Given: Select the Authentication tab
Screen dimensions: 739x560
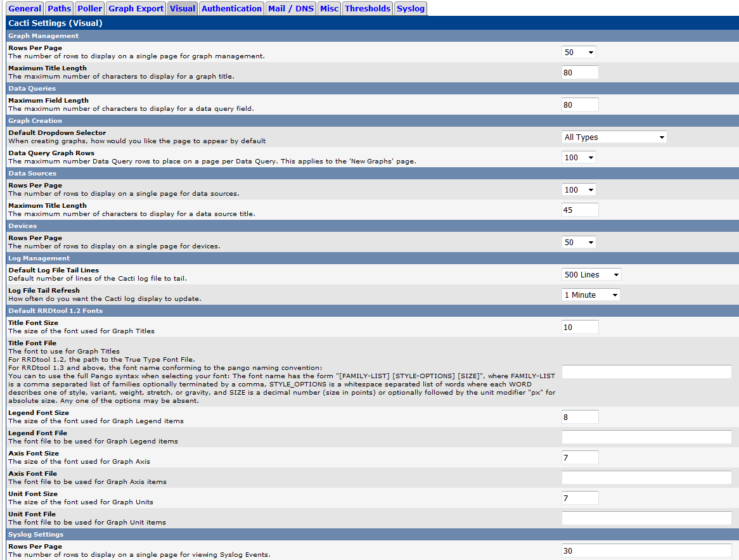Looking at the screenshot, I should pos(231,9).
